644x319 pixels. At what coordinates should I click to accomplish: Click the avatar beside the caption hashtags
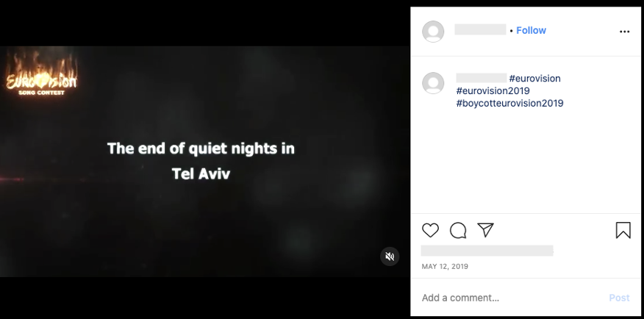click(433, 83)
